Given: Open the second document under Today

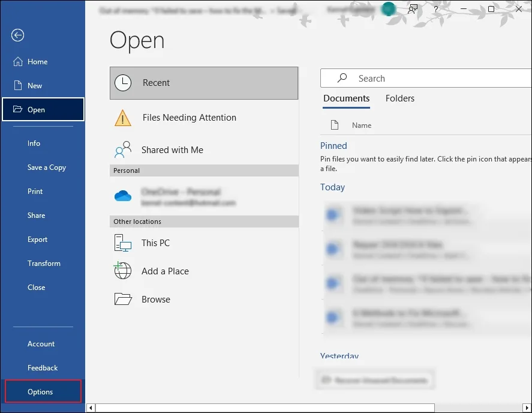Looking at the screenshot, I should click(x=426, y=249).
